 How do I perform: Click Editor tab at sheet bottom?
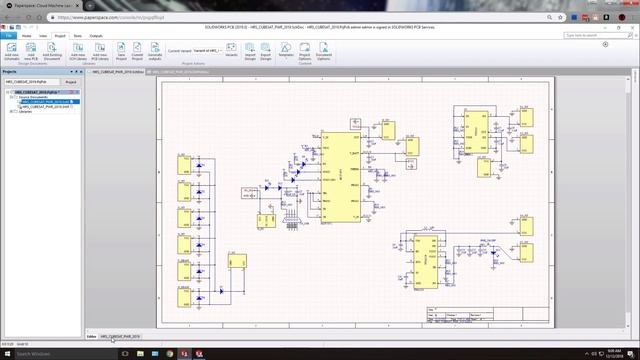[91, 336]
